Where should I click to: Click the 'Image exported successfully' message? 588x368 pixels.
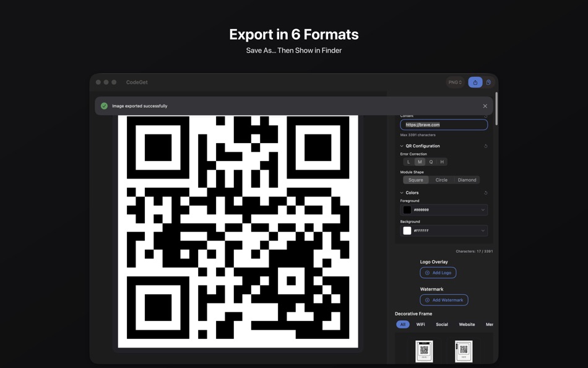pos(139,106)
